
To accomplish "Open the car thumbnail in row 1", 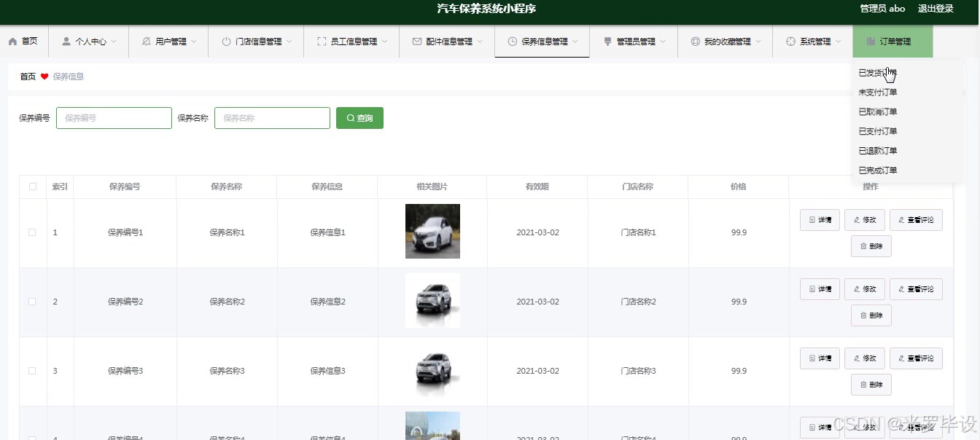I will coord(432,232).
